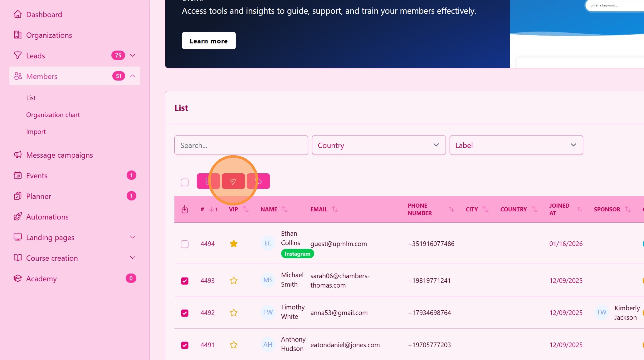Viewport: 644px width, 360px height.
Task: Open the Country filter dropdown
Action: pyautogui.click(x=378, y=145)
